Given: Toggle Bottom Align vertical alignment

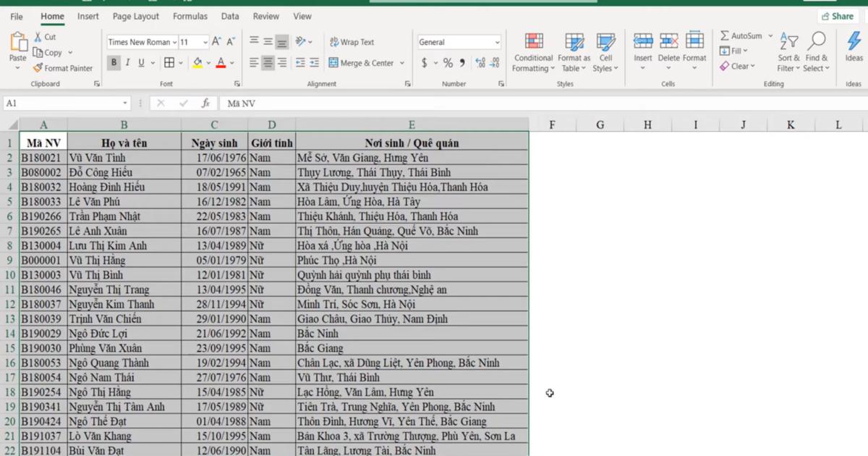Looking at the screenshot, I should [282, 42].
